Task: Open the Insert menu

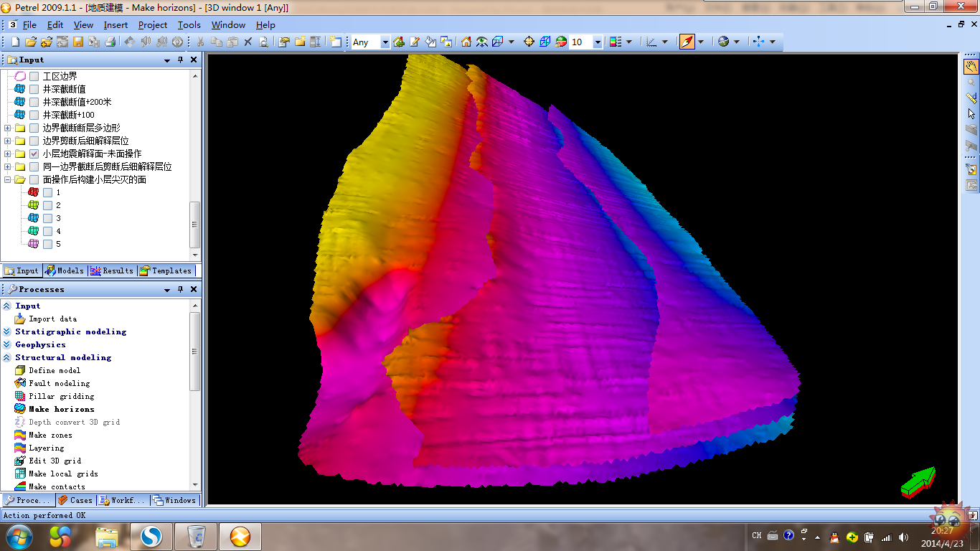Action: (x=116, y=24)
